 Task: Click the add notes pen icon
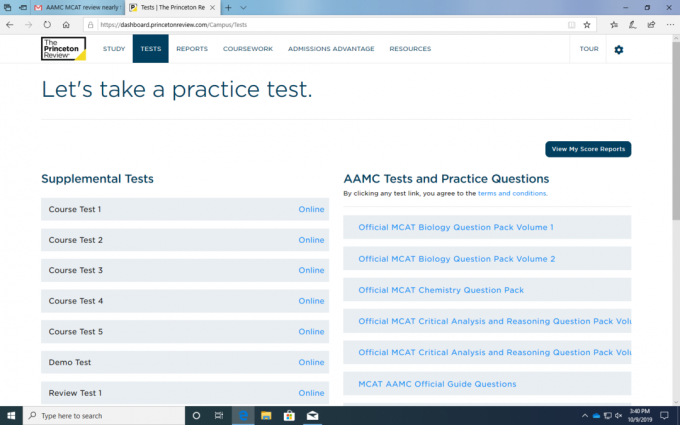point(632,25)
